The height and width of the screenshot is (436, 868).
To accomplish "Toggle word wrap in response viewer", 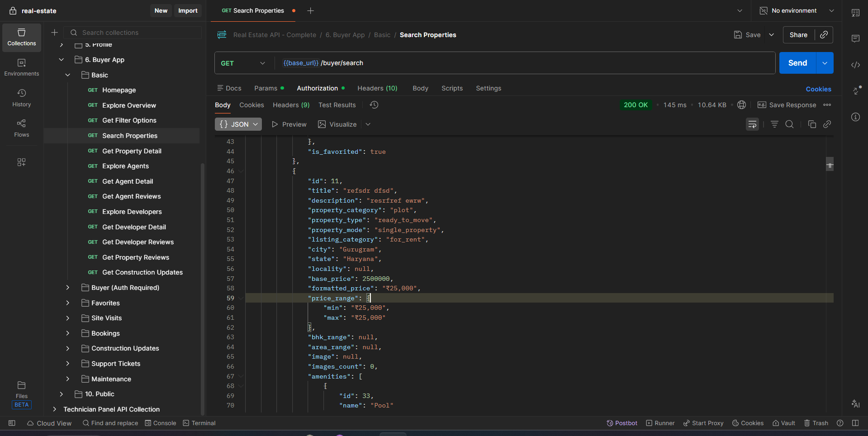I will pyautogui.click(x=752, y=124).
